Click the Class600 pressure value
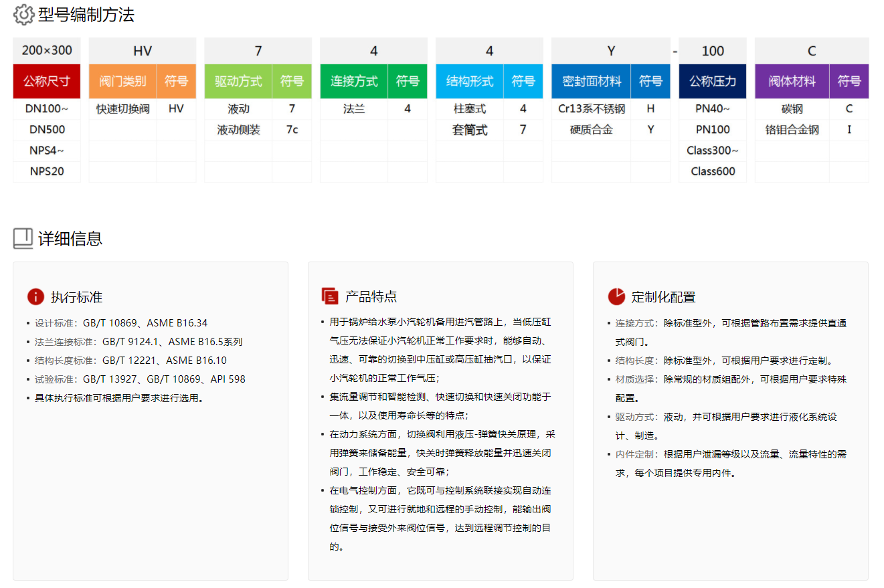884x588 pixels. 713,171
